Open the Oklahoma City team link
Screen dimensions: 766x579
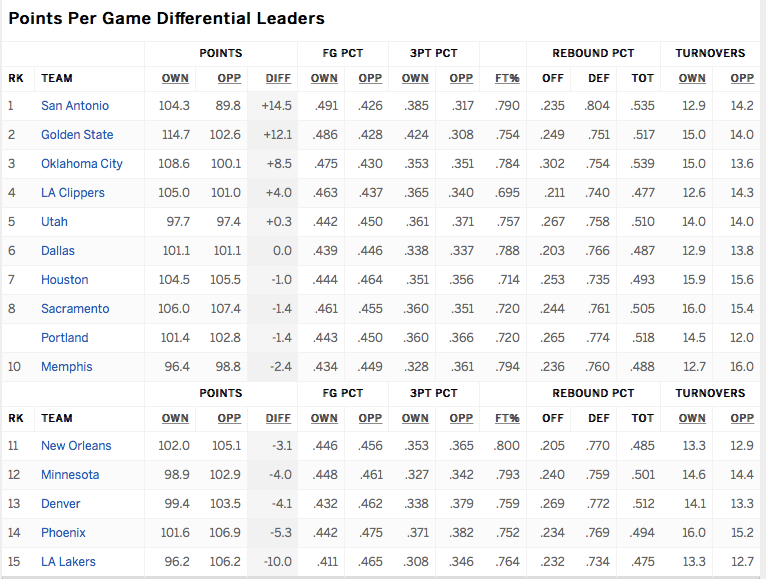(82, 164)
